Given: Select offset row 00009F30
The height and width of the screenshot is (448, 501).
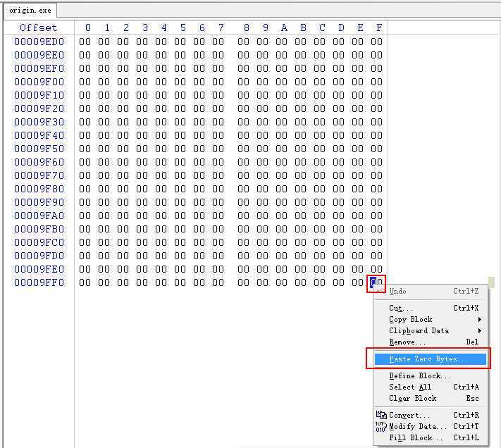Looking at the screenshot, I should pos(39,122).
